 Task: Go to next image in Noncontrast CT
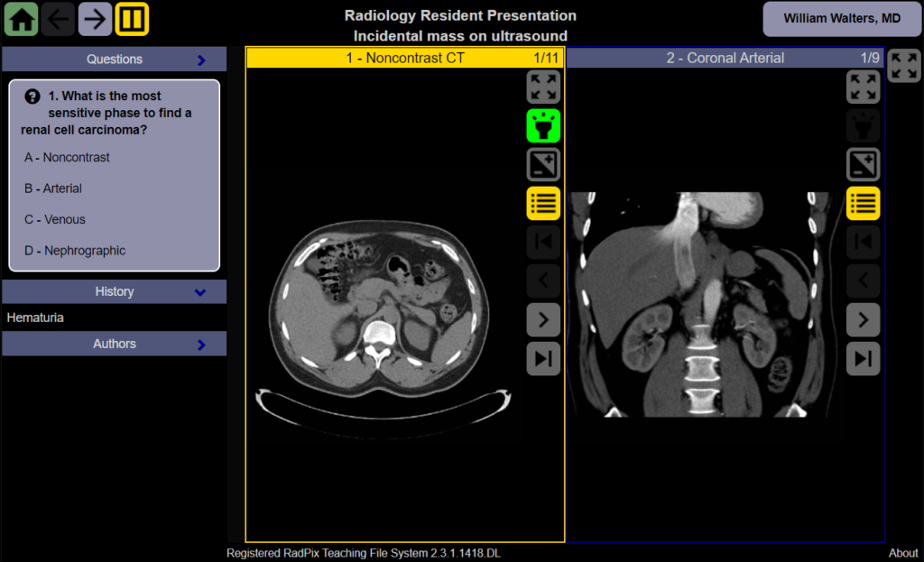pos(543,320)
